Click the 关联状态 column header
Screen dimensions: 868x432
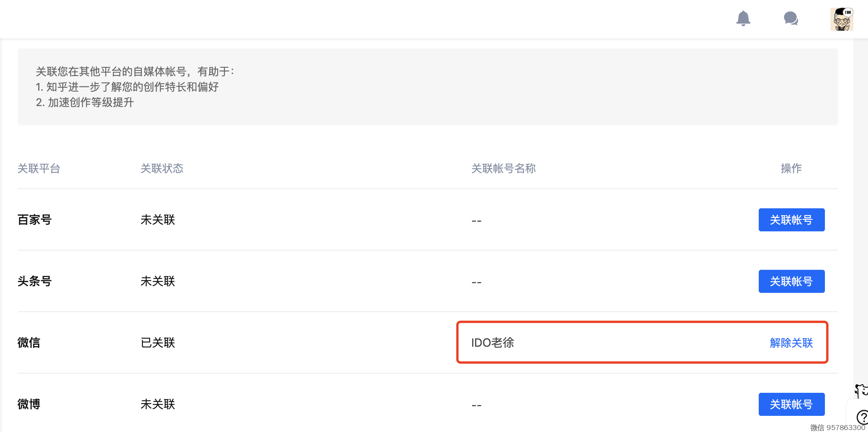[x=162, y=168]
